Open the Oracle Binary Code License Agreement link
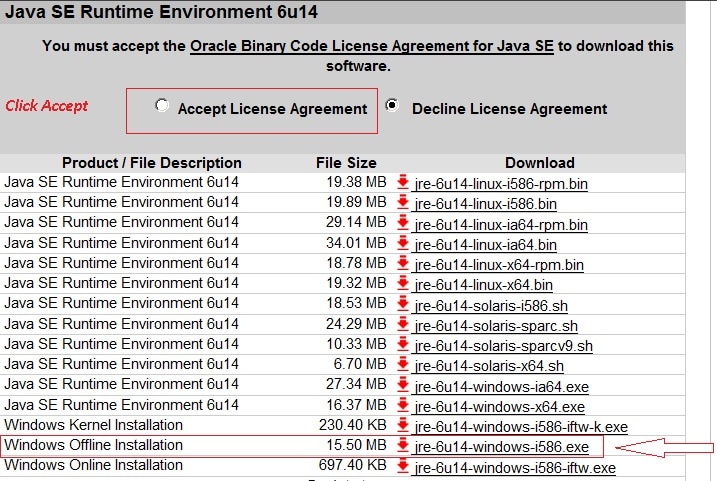The image size is (717, 481). tap(371, 47)
